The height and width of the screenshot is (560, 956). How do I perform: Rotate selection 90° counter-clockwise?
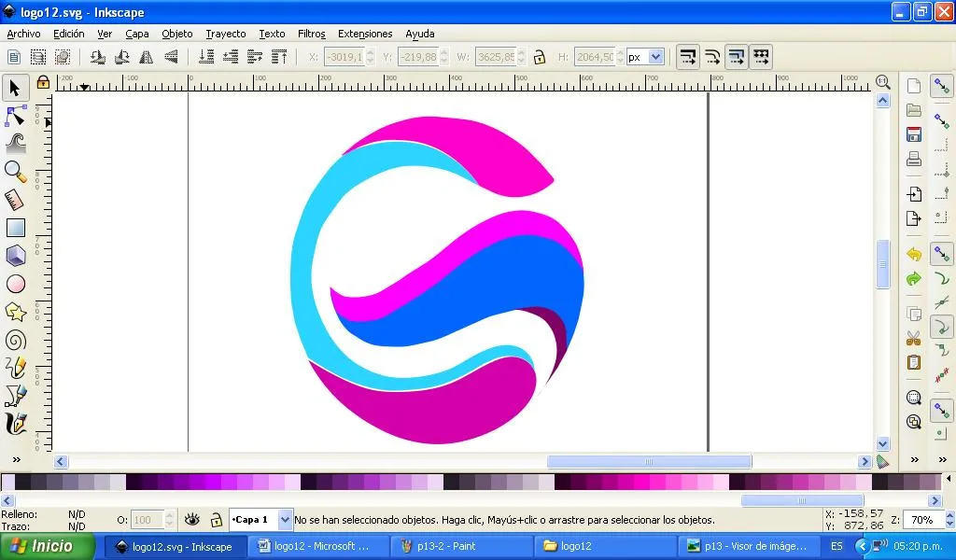click(97, 57)
